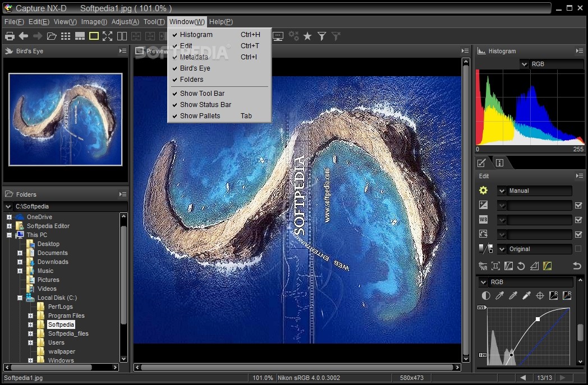
Task: Open the Edit panel options menu
Action: 580,175
